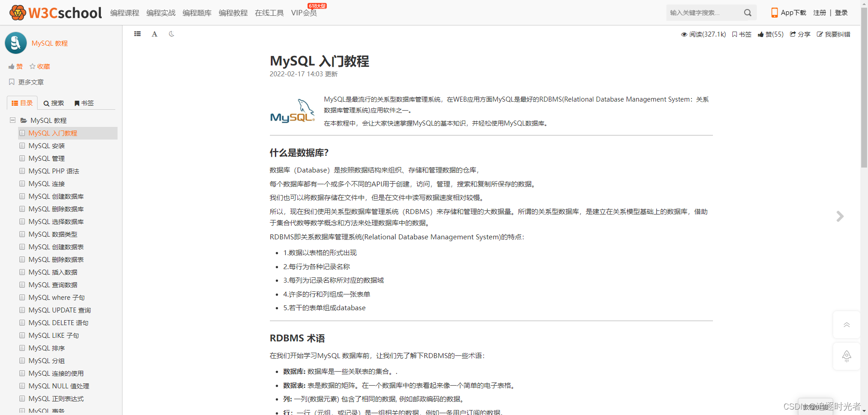Screen dimensions: 868x415
Task: Click the search magnifier icon
Action: (x=747, y=13)
